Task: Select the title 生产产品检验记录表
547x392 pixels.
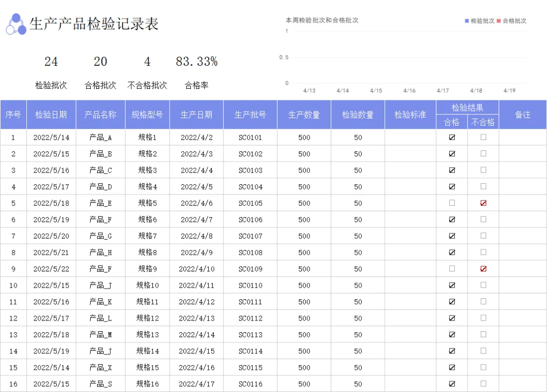Action: click(x=94, y=24)
